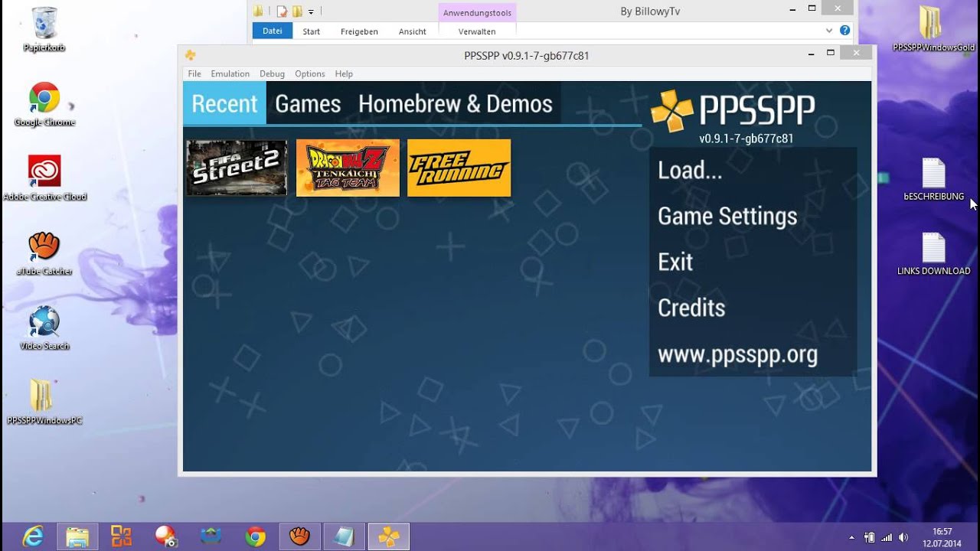The height and width of the screenshot is (551, 980).
Task: Click the Explorer window folder title icon
Action: point(259,11)
